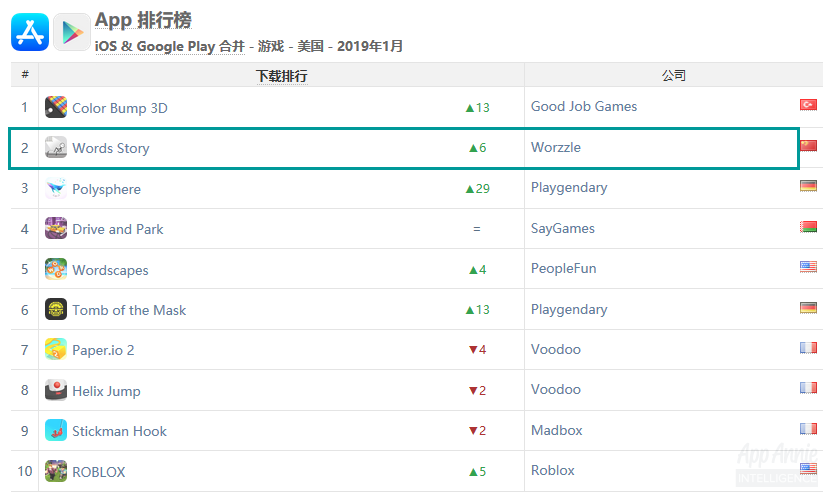The image size is (831, 496).
Task: Click the Wordscapes app icon
Action: click(x=56, y=269)
